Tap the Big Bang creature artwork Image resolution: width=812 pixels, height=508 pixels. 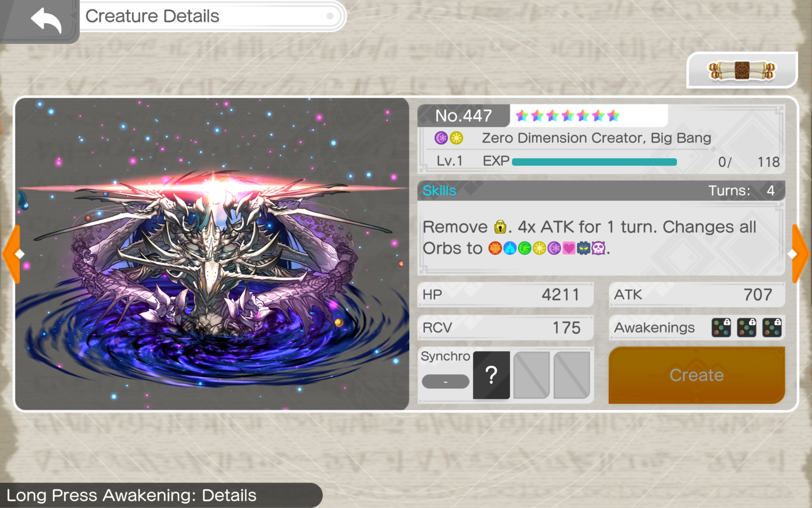[212, 254]
